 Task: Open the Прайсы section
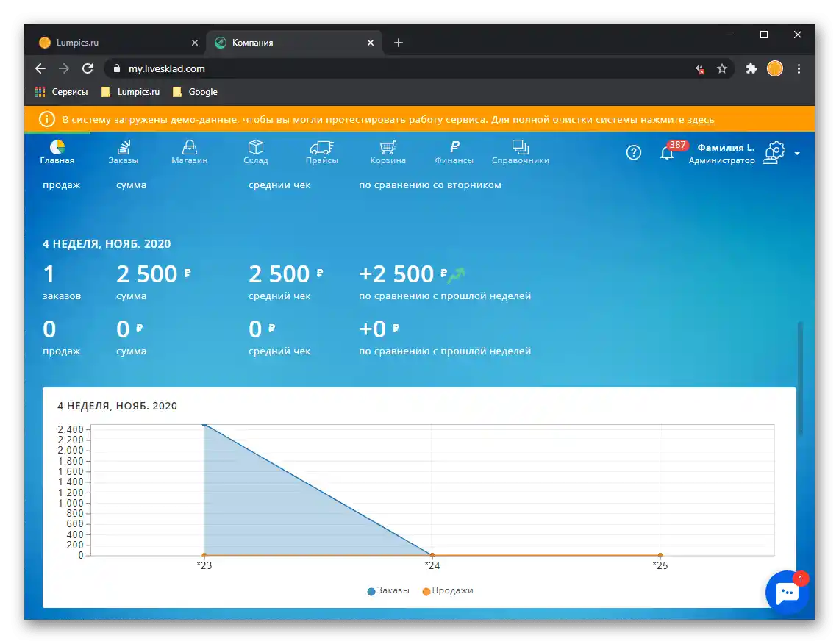tap(321, 152)
